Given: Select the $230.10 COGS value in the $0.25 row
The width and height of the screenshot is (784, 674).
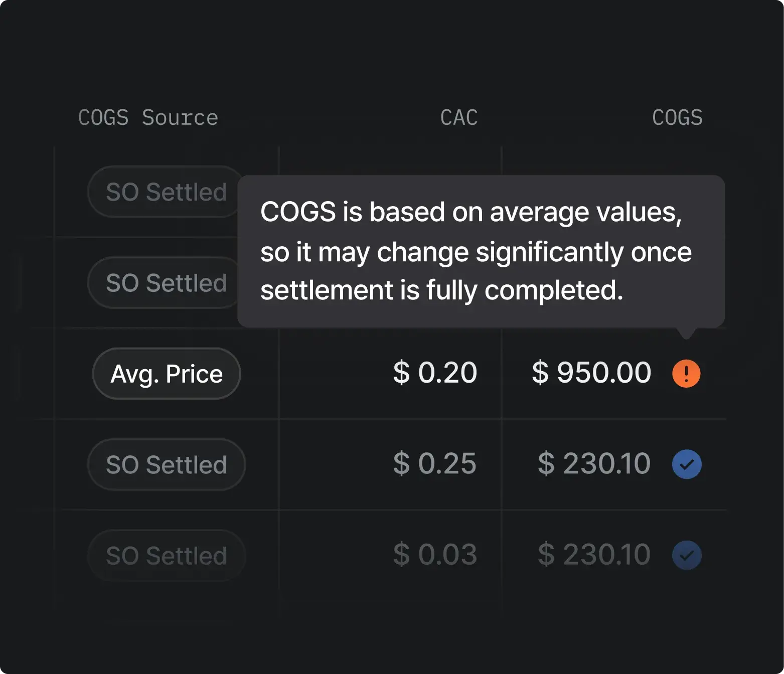Looking at the screenshot, I should point(594,463).
